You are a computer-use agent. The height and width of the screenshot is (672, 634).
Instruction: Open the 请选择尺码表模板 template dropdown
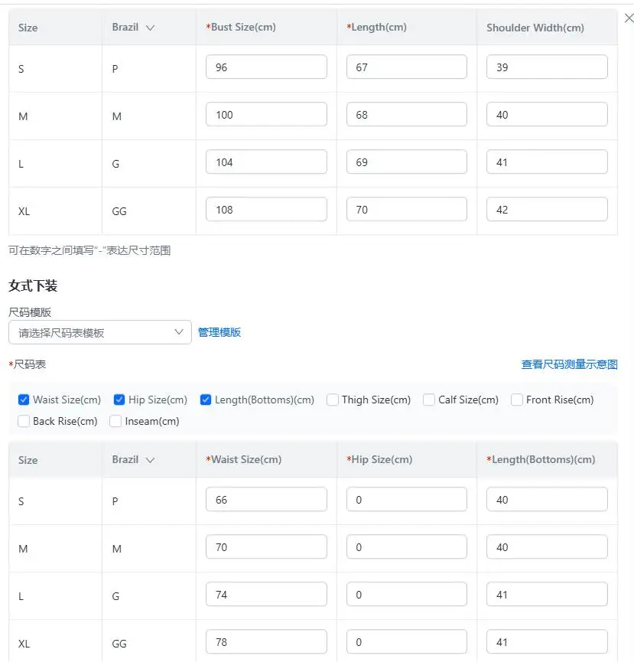[x=100, y=332]
